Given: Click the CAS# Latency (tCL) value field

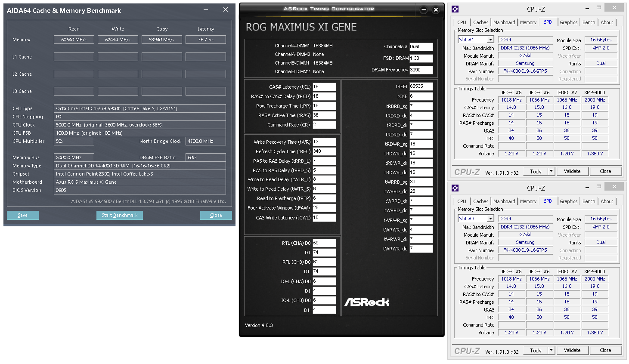Looking at the screenshot, I should click(324, 87).
